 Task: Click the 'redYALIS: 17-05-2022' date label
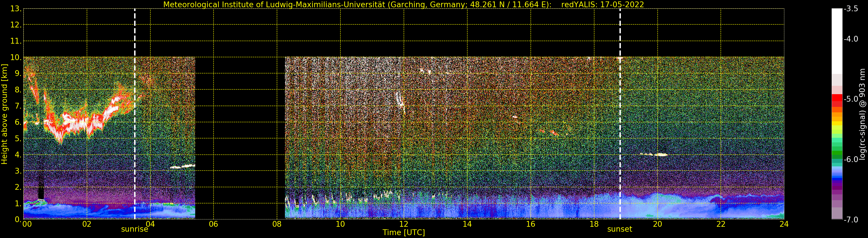pos(602,5)
